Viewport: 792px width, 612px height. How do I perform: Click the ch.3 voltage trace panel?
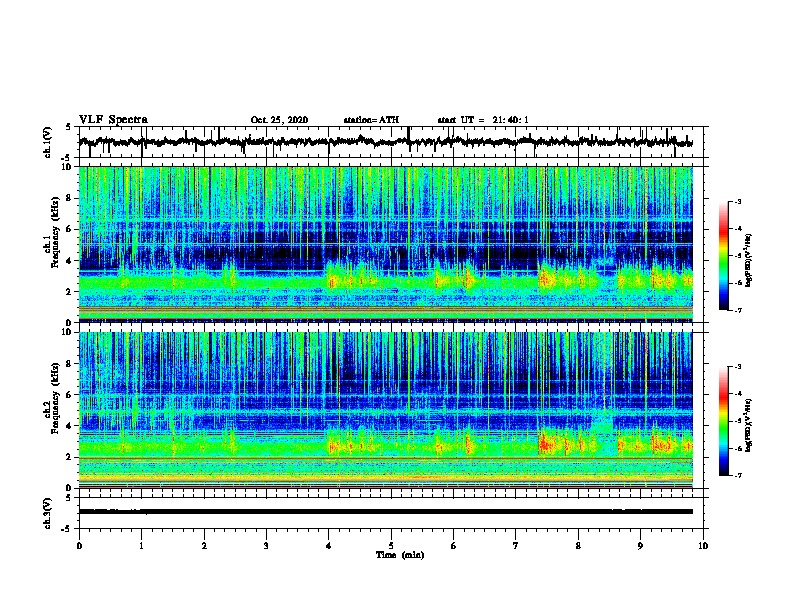tap(391, 513)
